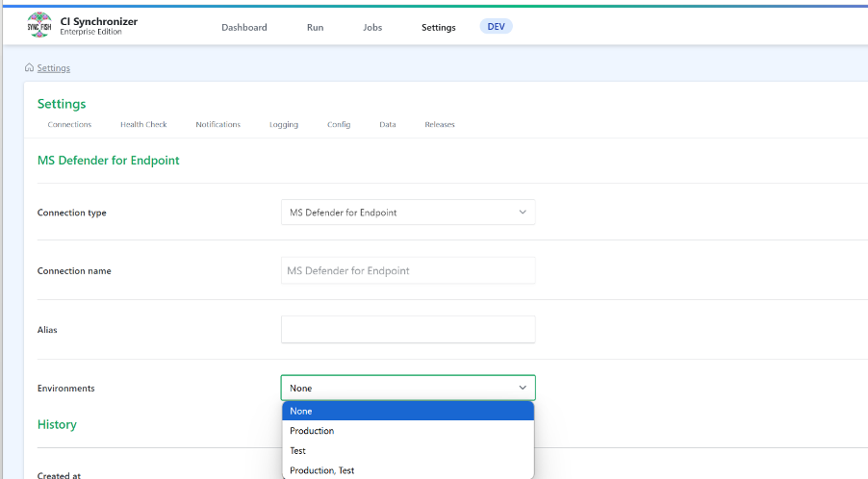Choose the Production, Test option
Screen dimensions: 868x479
point(408,470)
